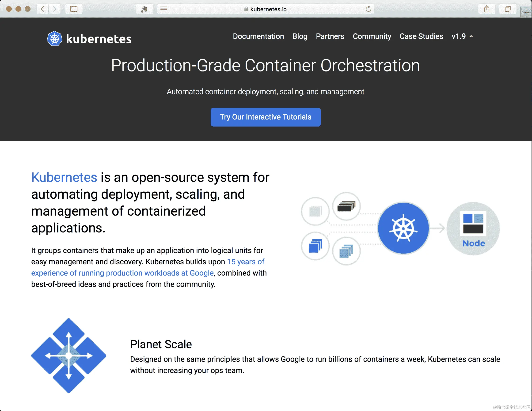
Task: Toggle the Safari sidebar panel
Action: [74, 9]
